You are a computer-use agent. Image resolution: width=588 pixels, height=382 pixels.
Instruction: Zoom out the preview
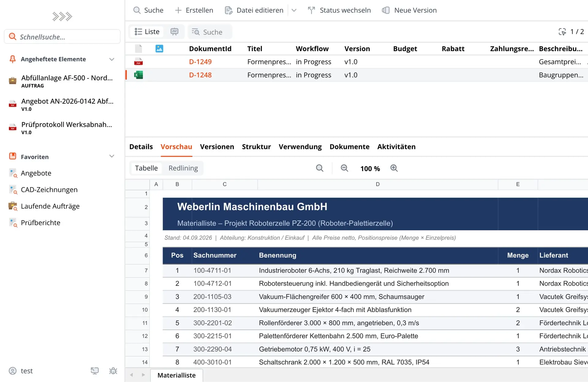pos(345,168)
